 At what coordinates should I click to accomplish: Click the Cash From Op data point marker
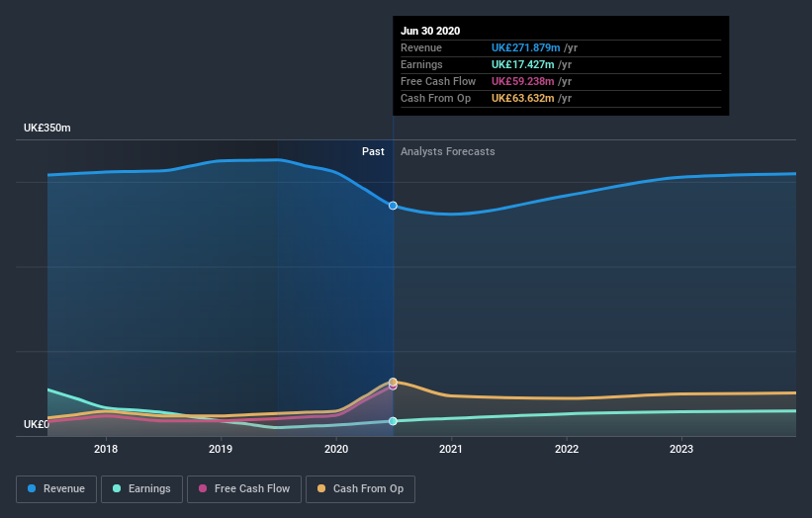point(393,382)
